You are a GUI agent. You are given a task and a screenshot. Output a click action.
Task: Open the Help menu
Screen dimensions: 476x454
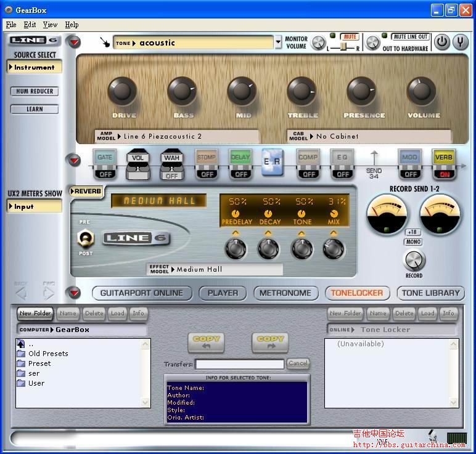[72, 25]
